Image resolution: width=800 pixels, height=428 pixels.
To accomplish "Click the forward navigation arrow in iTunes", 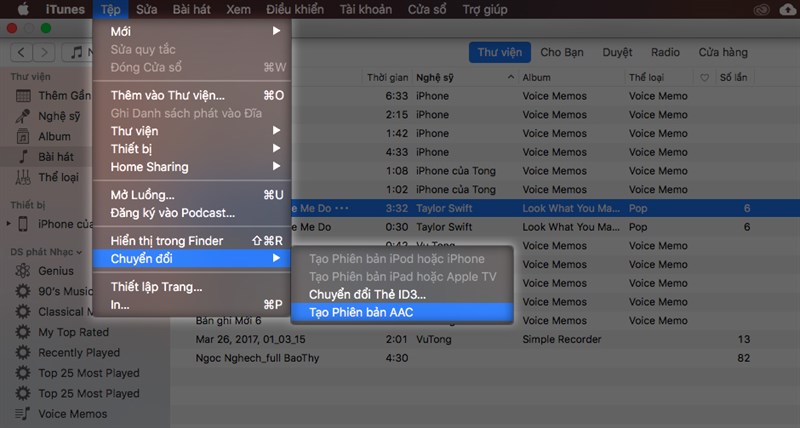I will [44, 52].
